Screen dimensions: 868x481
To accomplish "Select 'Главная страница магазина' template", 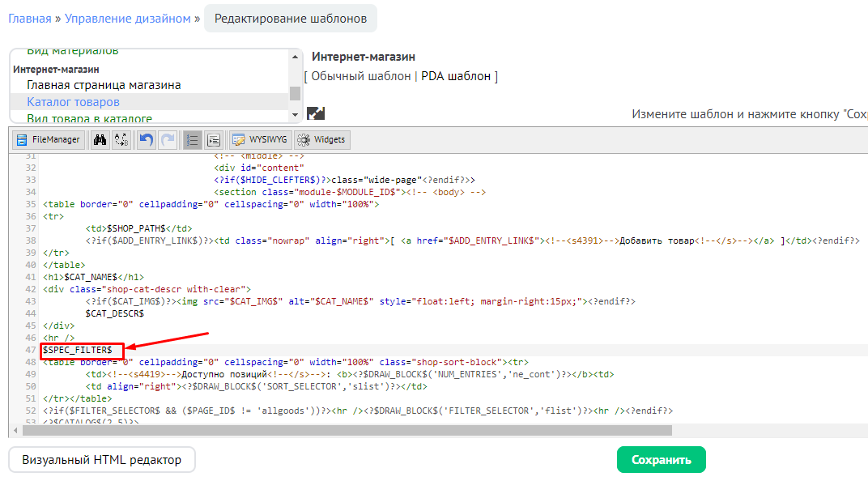I will click(104, 85).
